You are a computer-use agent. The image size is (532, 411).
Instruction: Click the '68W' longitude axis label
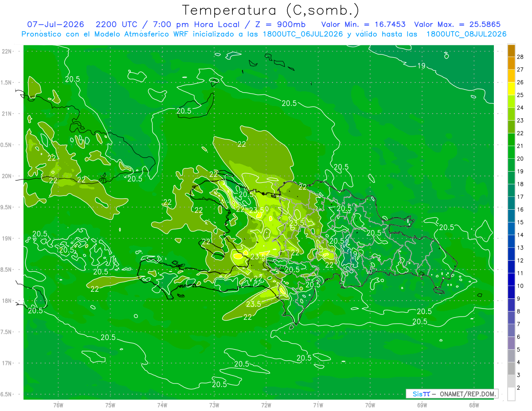tap(474, 405)
